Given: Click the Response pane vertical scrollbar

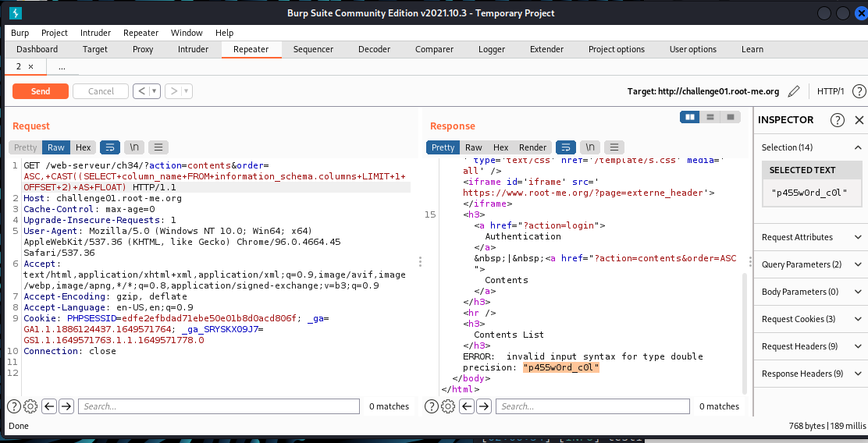Looking at the screenshot, I should (744, 334).
